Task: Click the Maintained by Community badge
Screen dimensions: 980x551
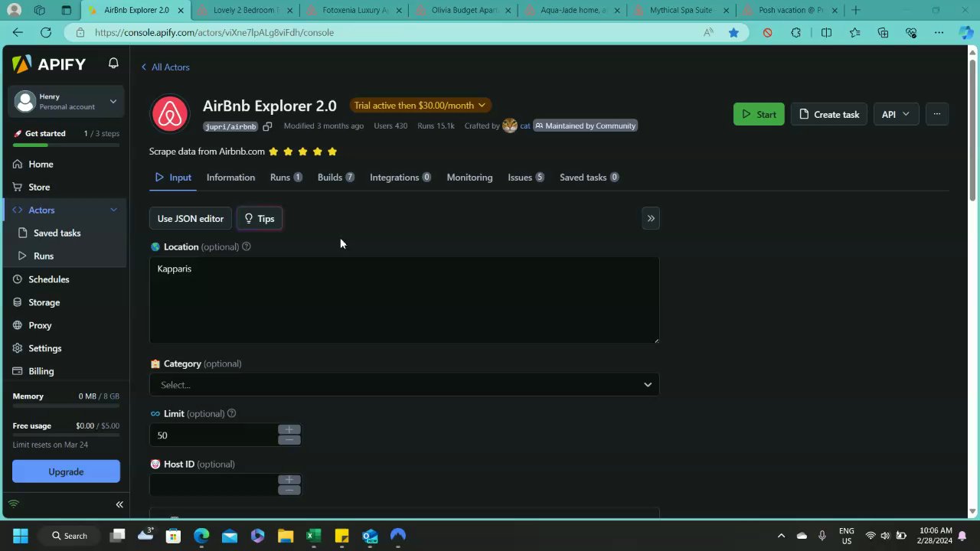Action: 586,126
